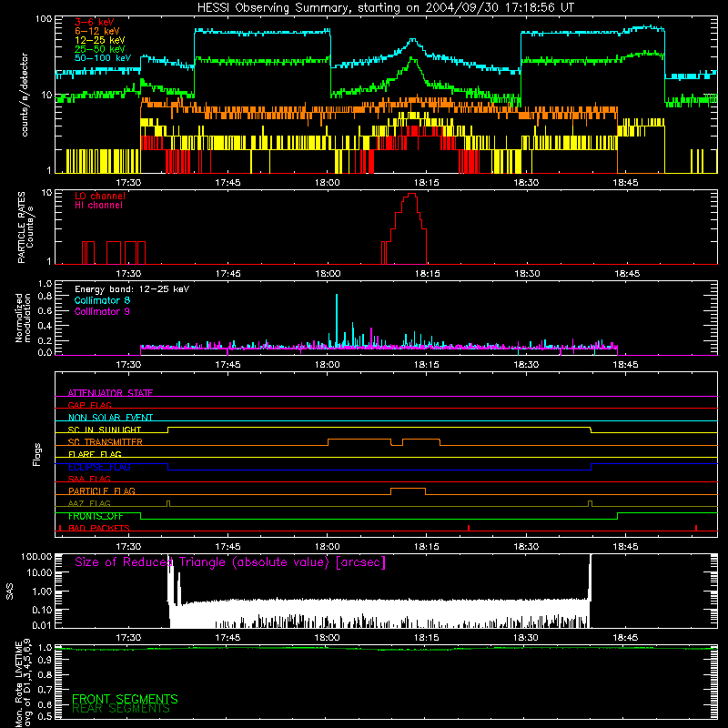Click the SAA FLAG label
The width and height of the screenshot is (728, 728).
89,479
